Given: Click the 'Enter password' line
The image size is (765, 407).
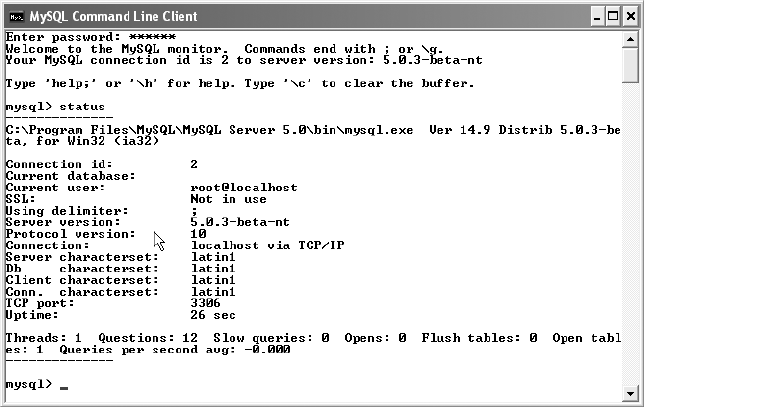Looking at the screenshot, I should pyautogui.click(x=91, y=37).
